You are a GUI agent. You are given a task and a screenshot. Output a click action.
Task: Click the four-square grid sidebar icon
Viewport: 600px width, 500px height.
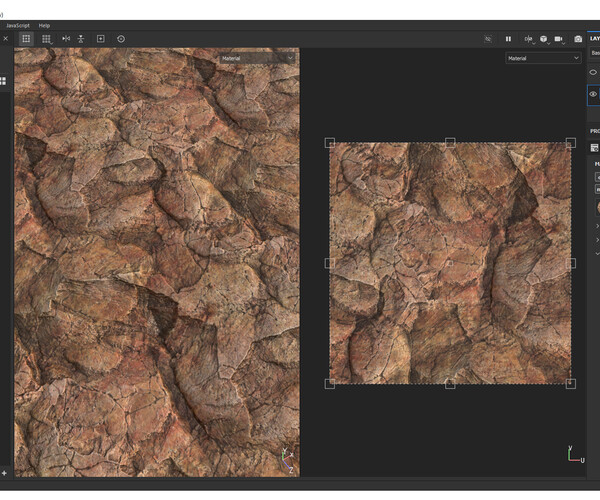3,81
